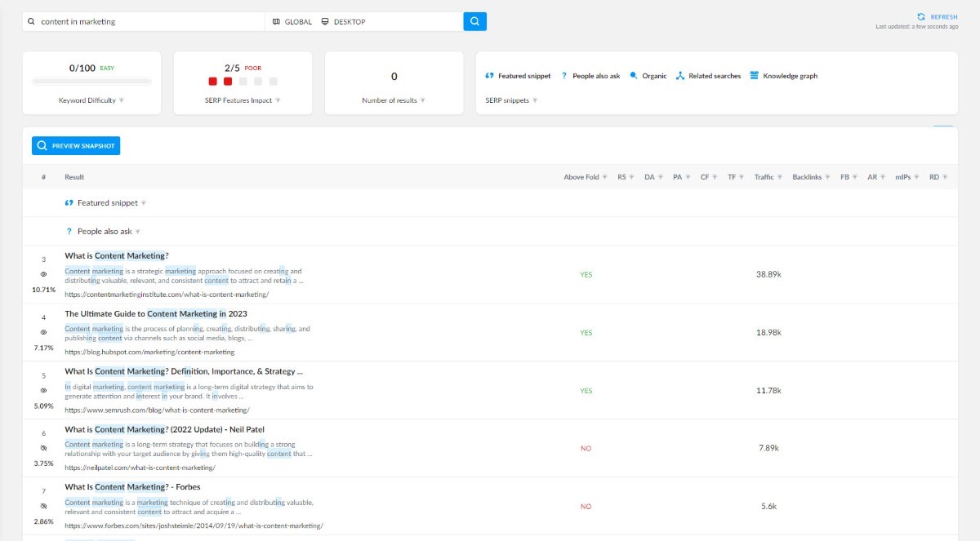Click the question icon in the People also ask row

tap(69, 232)
